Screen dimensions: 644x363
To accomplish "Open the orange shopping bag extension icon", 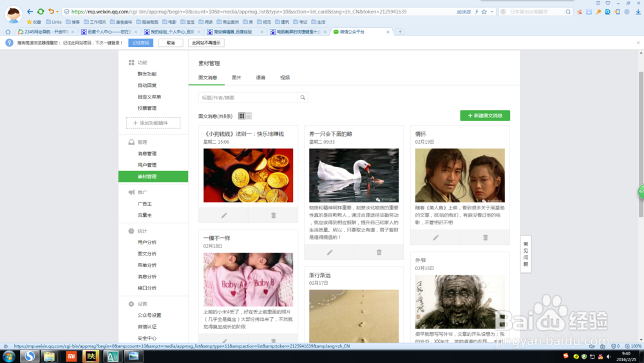I will (580, 12).
